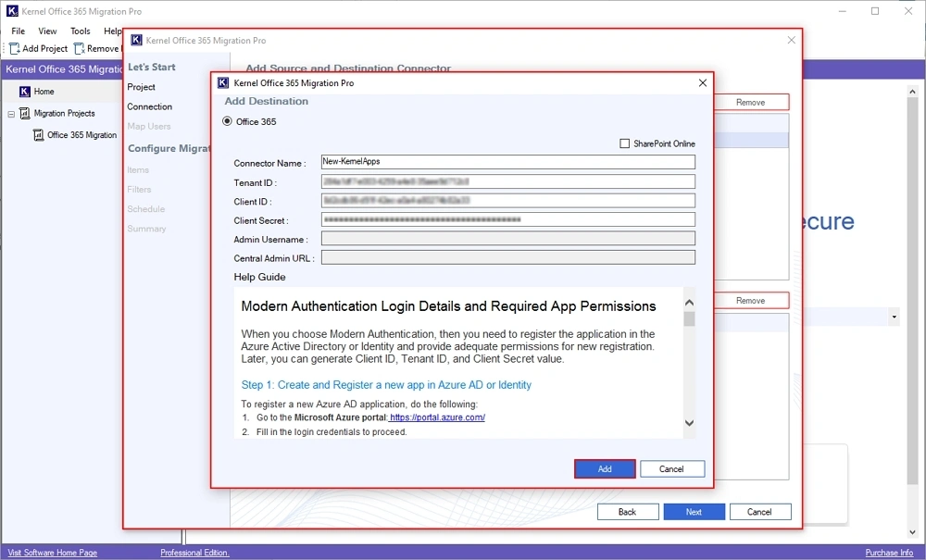Image resolution: width=926 pixels, height=560 pixels.
Task: Open the Visit Software Home Page link
Action: (51, 553)
